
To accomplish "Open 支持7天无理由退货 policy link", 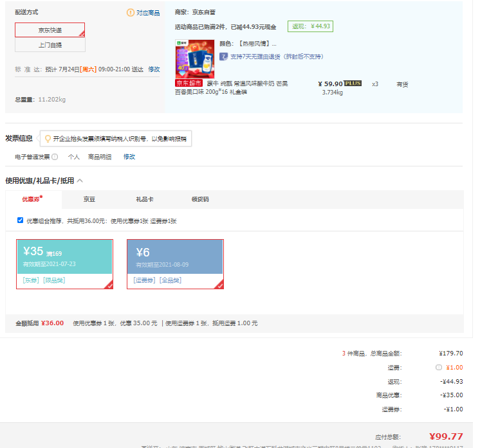I will 277,57.
